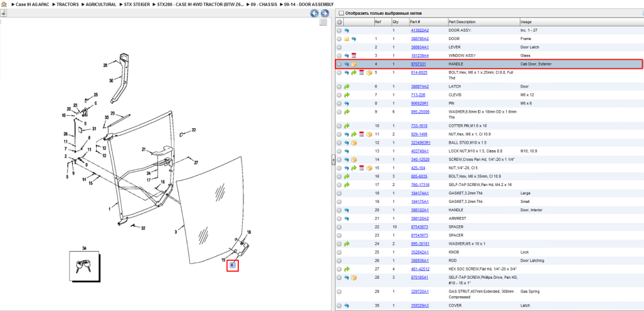Click the plus toggle in the table header

(339, 22)
